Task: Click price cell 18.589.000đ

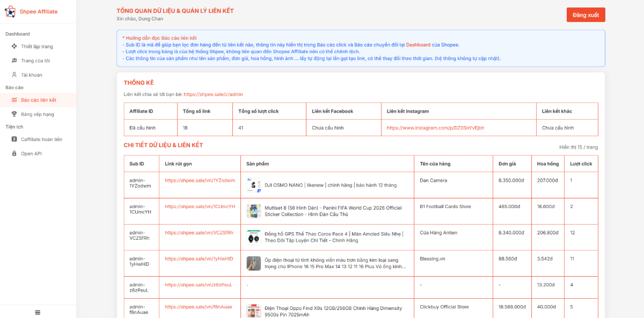Action: coord(513,307)
